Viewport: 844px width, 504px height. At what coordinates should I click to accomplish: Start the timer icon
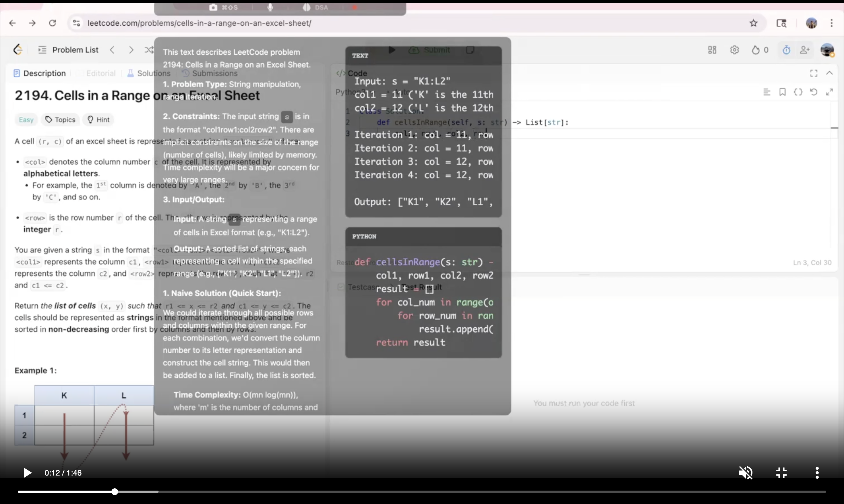coord(786,50)
